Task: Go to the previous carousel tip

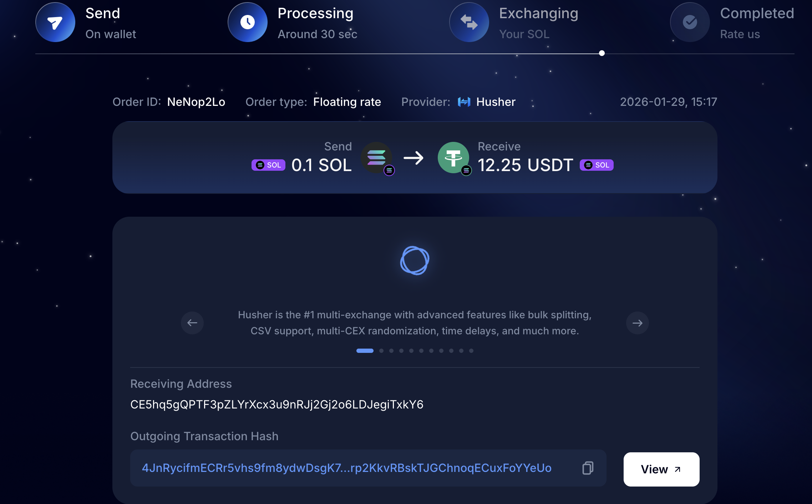Action: [192, 323]
